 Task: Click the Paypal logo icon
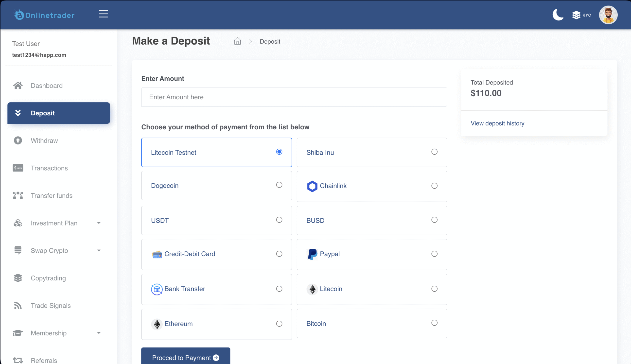click(312, 254)
